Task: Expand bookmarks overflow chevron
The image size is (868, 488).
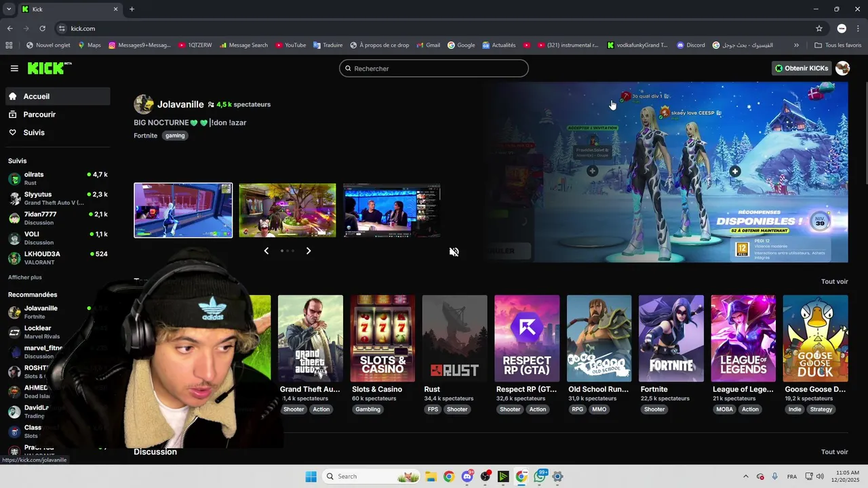Action: (x=796, y=45)
